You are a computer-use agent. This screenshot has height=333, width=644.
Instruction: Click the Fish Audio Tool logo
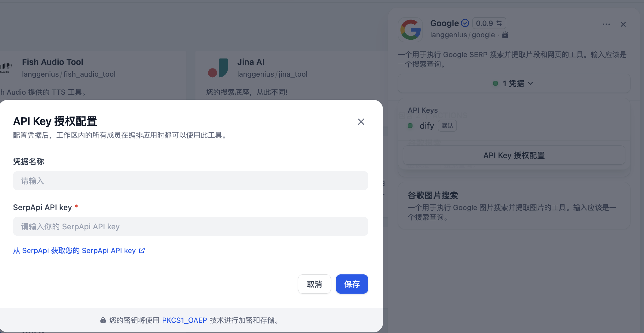tap(6, 67)
